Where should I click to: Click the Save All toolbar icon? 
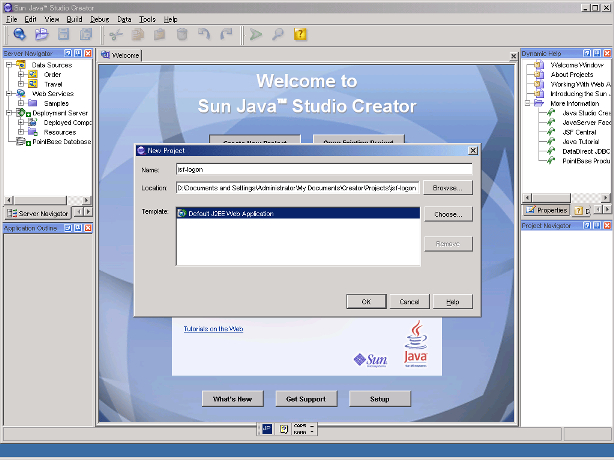point(86,34)
